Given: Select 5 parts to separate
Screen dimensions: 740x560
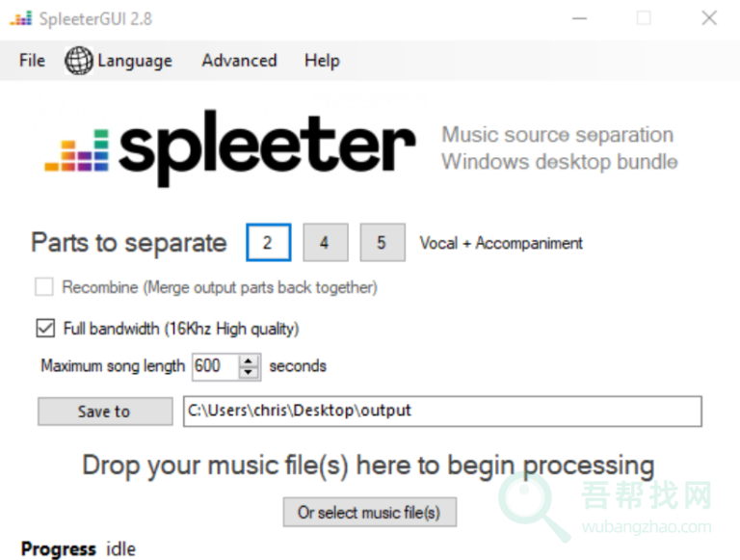Looking at the screenshot, I should pos(383,243).
